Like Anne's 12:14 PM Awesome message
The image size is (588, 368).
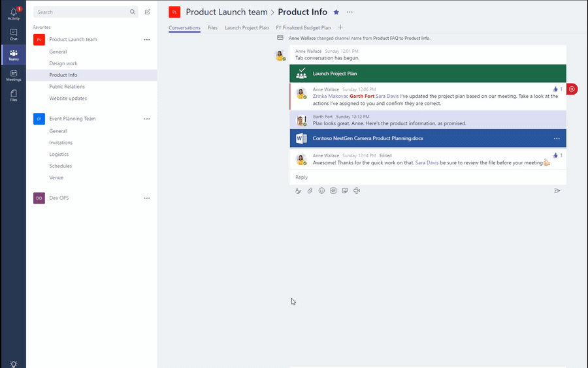[555, 155]
